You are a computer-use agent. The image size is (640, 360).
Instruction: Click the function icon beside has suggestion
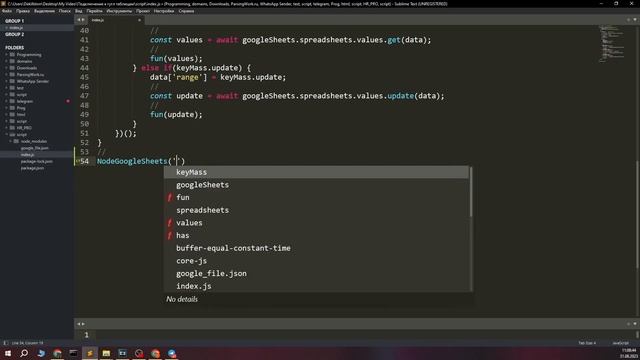(169, 236)
